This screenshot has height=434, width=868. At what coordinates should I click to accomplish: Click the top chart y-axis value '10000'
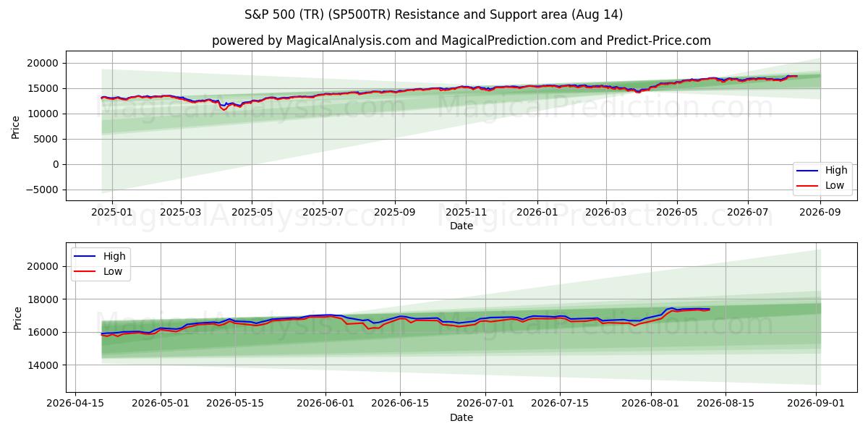[45, 114]
